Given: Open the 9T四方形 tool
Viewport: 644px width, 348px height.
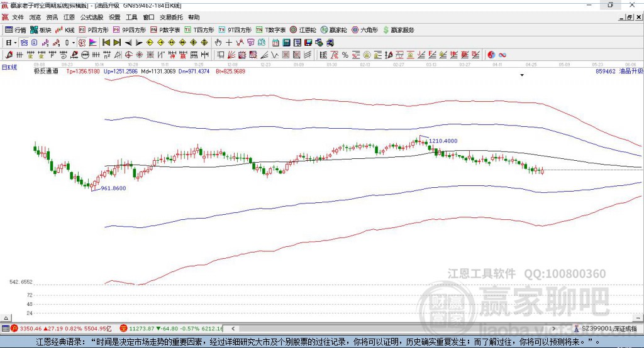Looking at the screenshot, I should pos(235,30).
